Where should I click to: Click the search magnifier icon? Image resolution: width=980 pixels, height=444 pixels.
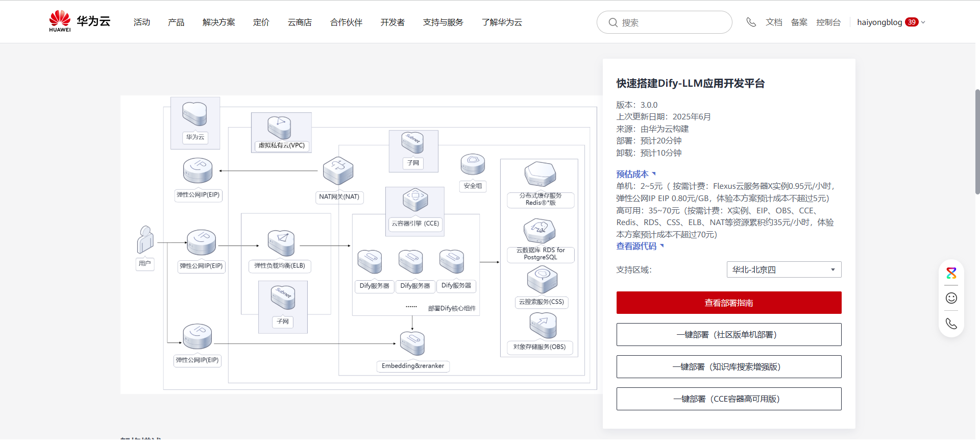point(613,22)
